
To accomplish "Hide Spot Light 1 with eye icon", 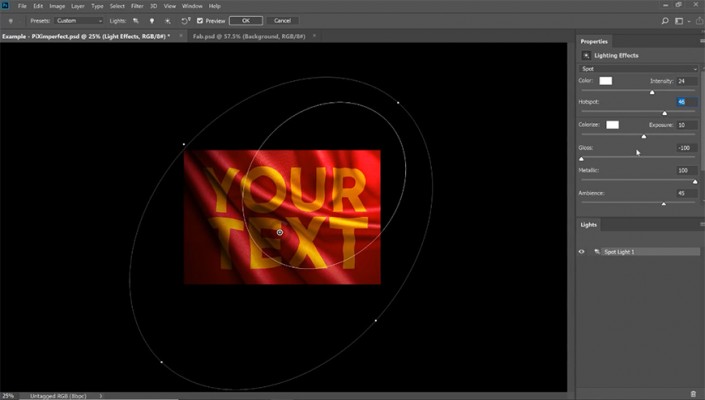I will coord(581,252).
